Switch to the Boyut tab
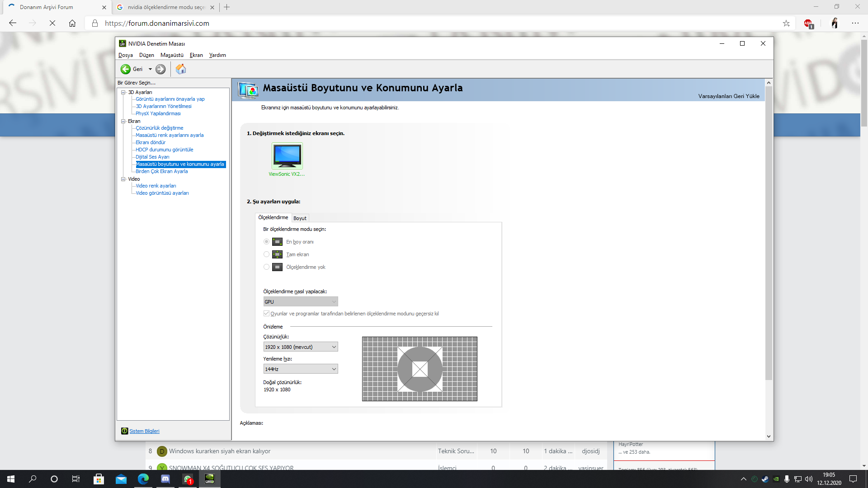 [300, 218]
